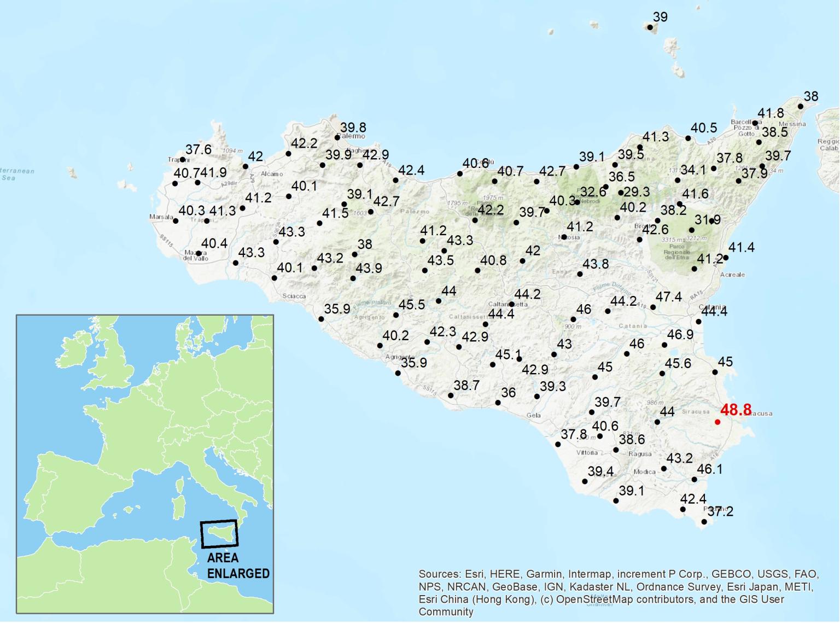Click the 39.8 station dot near Palermo
The width and height of the screenshot is (840, 623).
[338, 137]
